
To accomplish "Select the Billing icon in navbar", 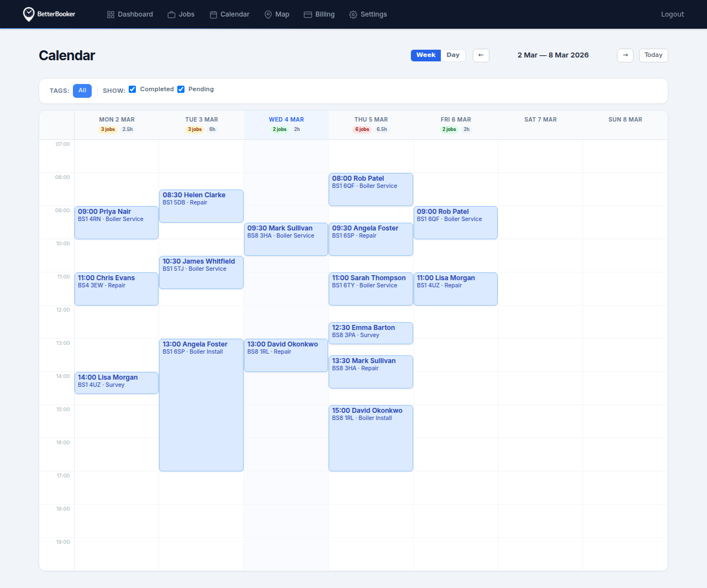I will pos(305,14).
